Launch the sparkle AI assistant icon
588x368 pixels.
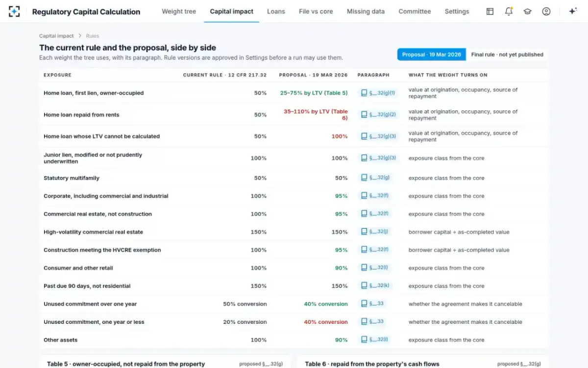(572, 11)
